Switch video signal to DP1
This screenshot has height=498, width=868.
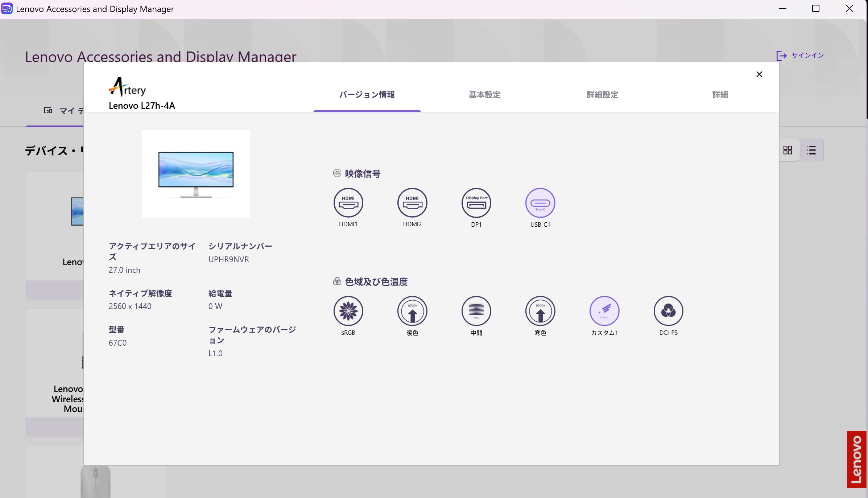point(476,203)
